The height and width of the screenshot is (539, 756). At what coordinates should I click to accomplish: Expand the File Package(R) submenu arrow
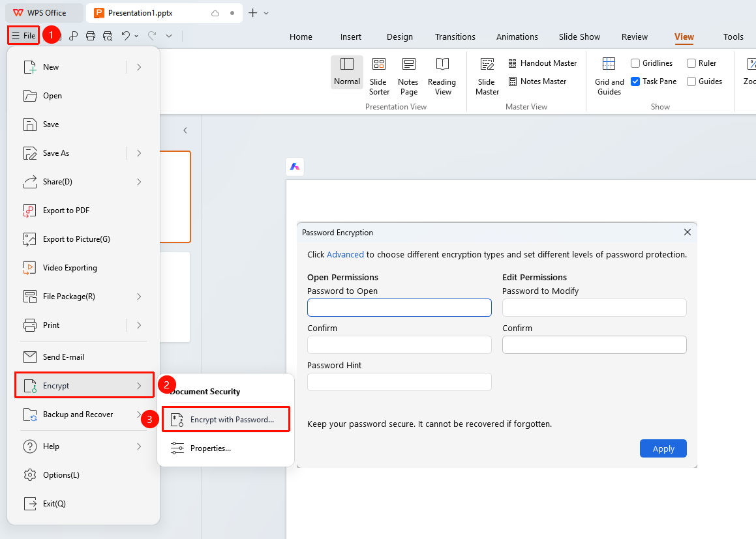tap(139, 297)
